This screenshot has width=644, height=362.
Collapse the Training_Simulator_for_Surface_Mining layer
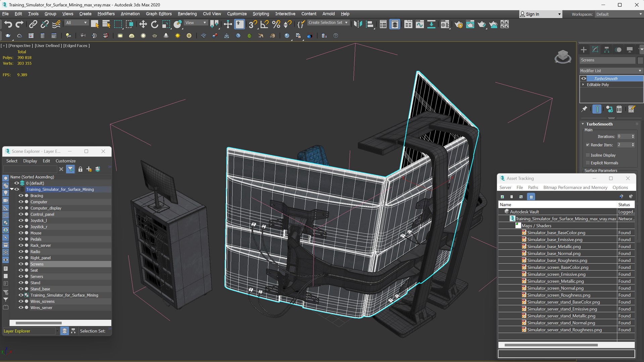tap(12, 189)
